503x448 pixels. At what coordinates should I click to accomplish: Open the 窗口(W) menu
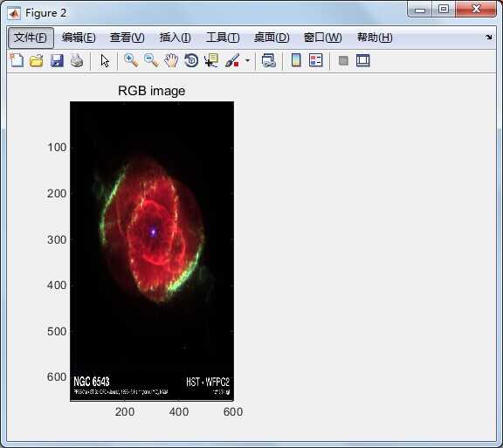coord(323,38)
